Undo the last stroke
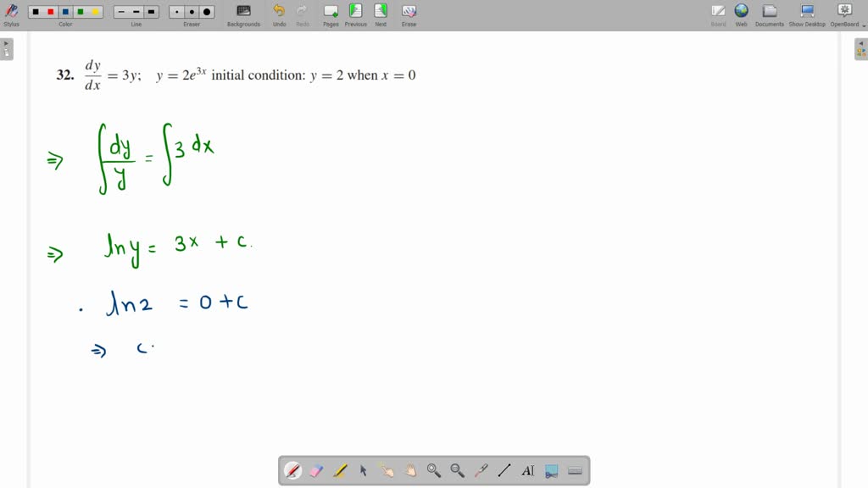The height and width of the screenshot is (488, 868). 280,14
